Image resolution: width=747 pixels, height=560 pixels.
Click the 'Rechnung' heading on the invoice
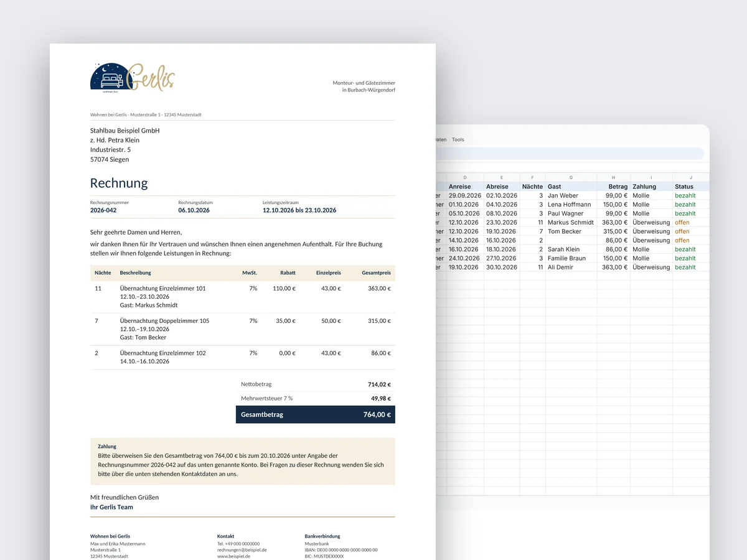tap(119, 183)
